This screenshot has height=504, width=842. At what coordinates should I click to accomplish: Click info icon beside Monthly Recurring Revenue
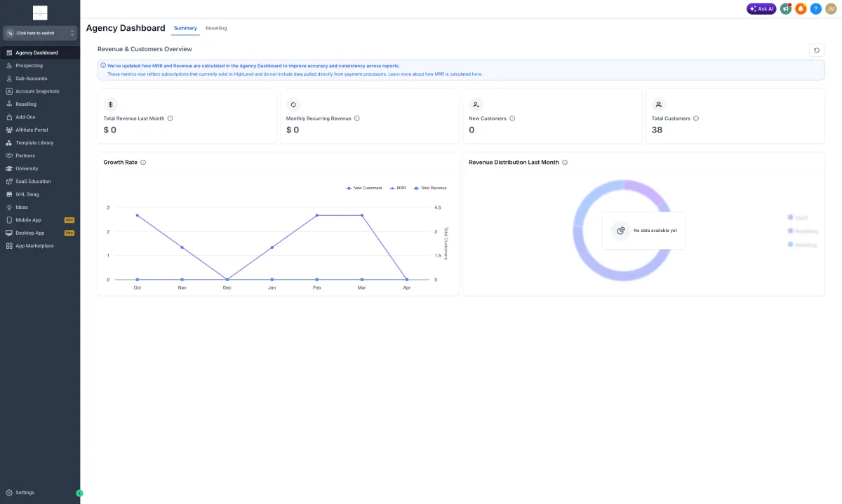357,118
